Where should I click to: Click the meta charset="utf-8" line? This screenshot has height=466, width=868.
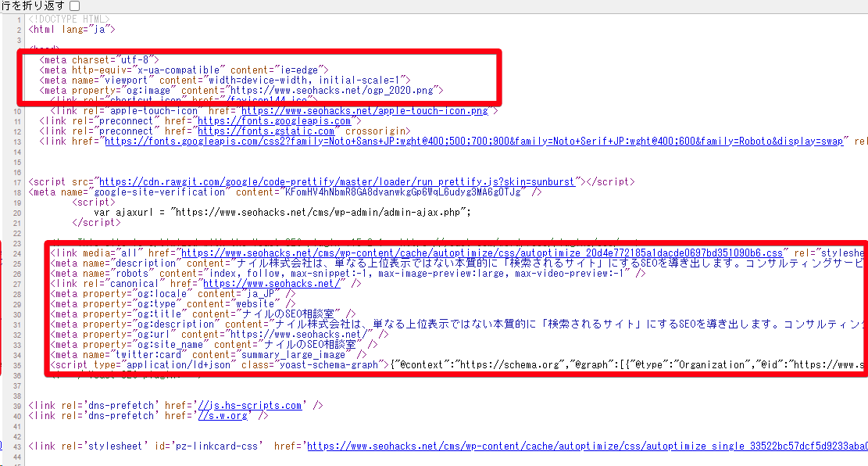click(x=99, y=60)
